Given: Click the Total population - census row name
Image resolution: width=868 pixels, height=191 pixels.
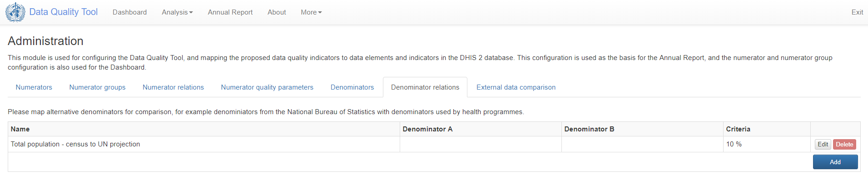Looking at the screenshot, I should point(75,144).
